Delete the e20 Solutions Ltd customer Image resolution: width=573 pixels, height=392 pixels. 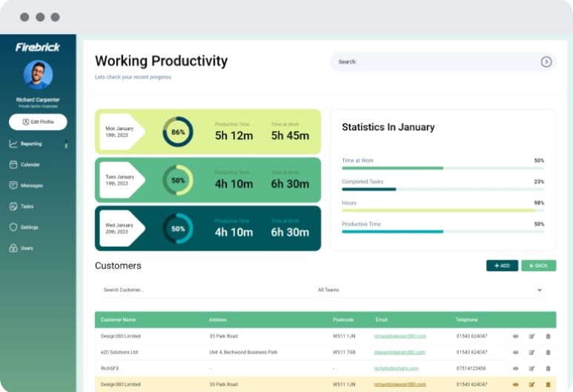click(549, 352)
